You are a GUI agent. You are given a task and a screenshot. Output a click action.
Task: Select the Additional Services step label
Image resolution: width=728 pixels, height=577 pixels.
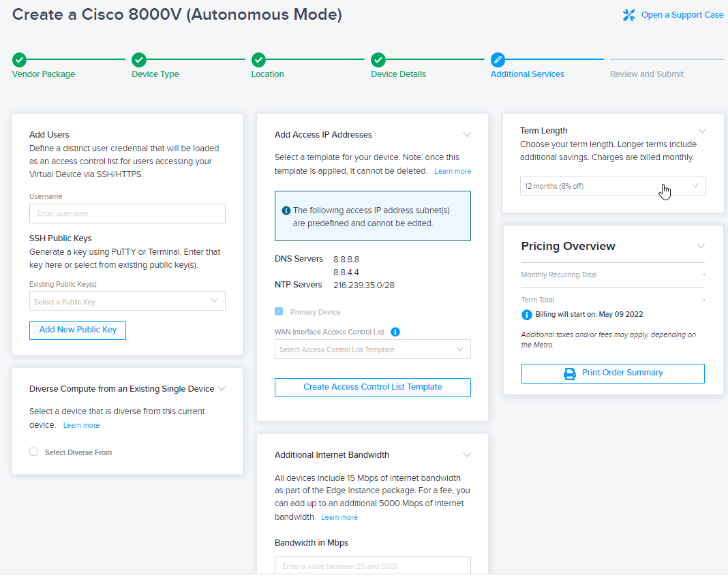(x=528, y=74)
